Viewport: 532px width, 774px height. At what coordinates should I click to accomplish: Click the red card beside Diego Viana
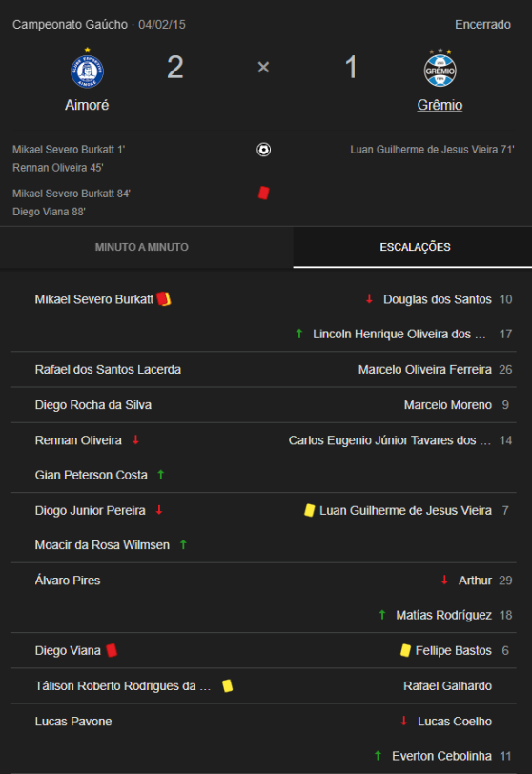pos(112,650)
